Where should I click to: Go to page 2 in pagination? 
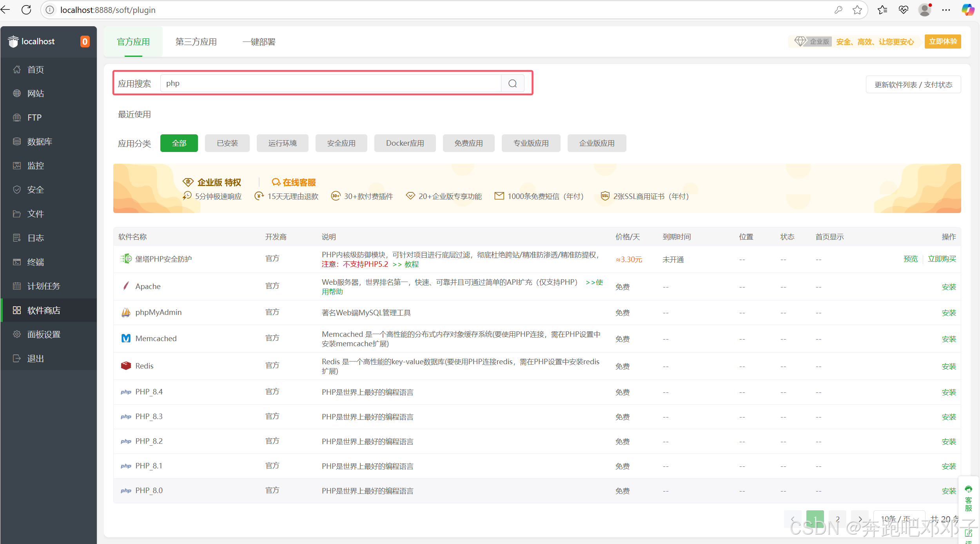pos(838,519)
